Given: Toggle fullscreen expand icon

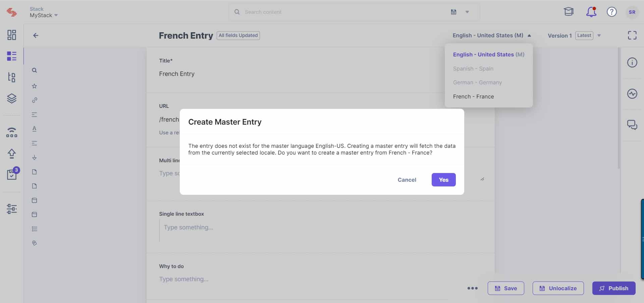Looking at the screenshot, I should coord(632,35).
